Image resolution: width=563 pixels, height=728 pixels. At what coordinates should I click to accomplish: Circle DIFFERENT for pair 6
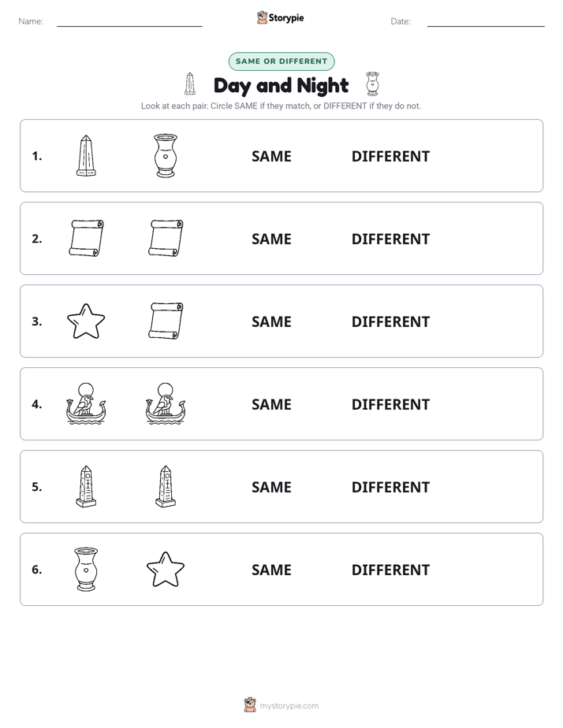(x=390, y=570)
